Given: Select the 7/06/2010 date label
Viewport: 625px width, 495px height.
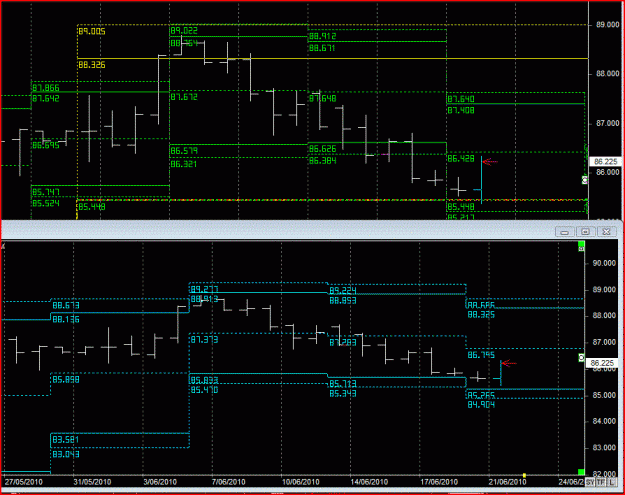Looking at the screenshot, I should 228,482.
